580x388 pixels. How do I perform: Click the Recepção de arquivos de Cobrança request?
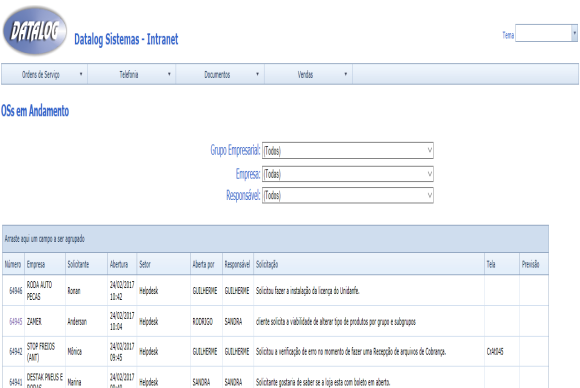point(351,351)
